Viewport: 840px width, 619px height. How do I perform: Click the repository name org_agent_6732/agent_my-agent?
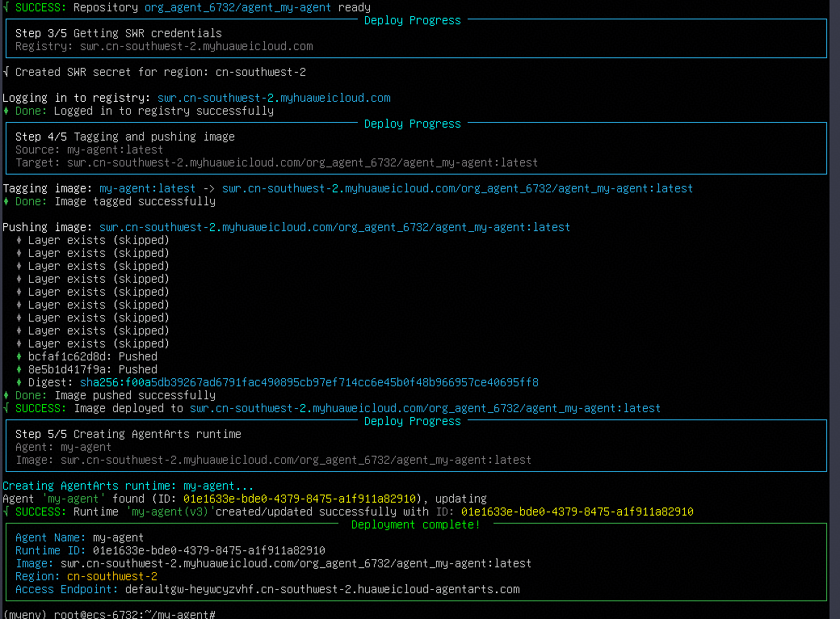point(237,7)
